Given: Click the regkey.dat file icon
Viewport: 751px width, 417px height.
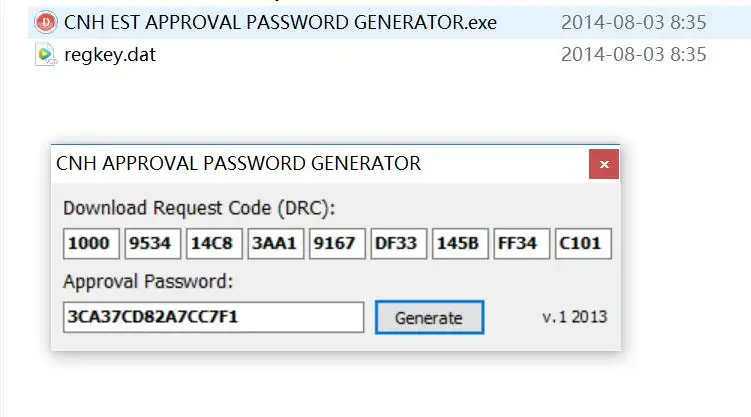Looking at the screenshot, I should [46, 55].
